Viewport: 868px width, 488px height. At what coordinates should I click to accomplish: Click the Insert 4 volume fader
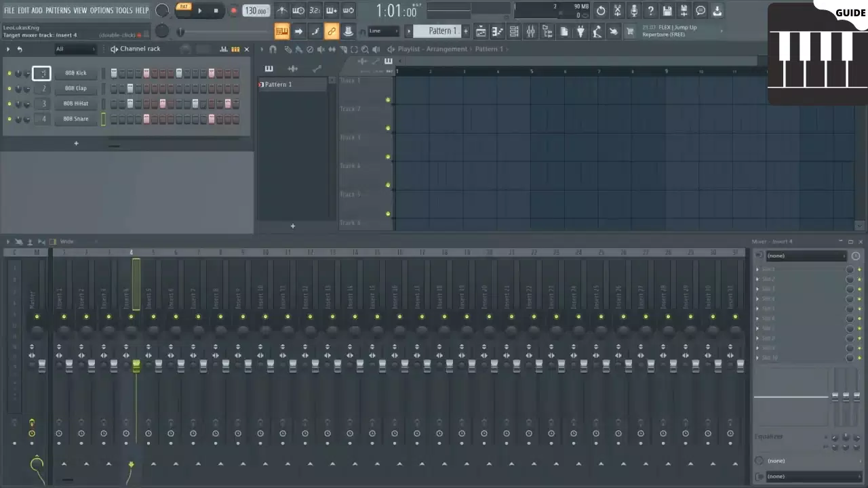(x=136, y=366)
